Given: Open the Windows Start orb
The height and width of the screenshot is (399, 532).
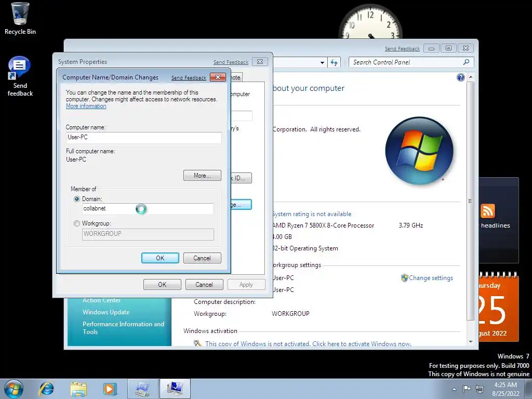Looking at the screenshot, I should pos(14,389).
